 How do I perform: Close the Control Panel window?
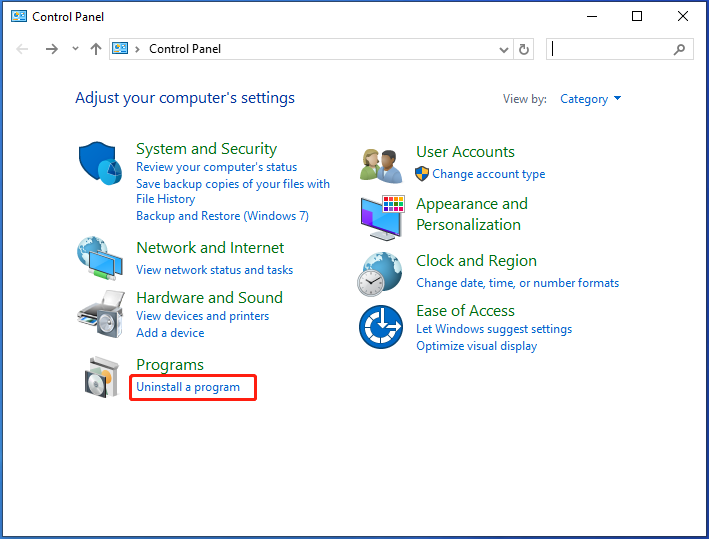[x=683, y=17]
